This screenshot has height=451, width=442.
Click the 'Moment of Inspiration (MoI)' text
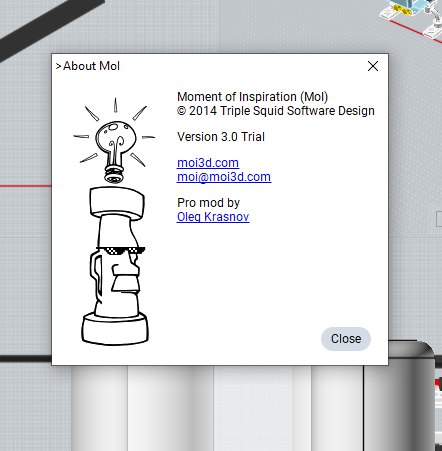(252, 97)
